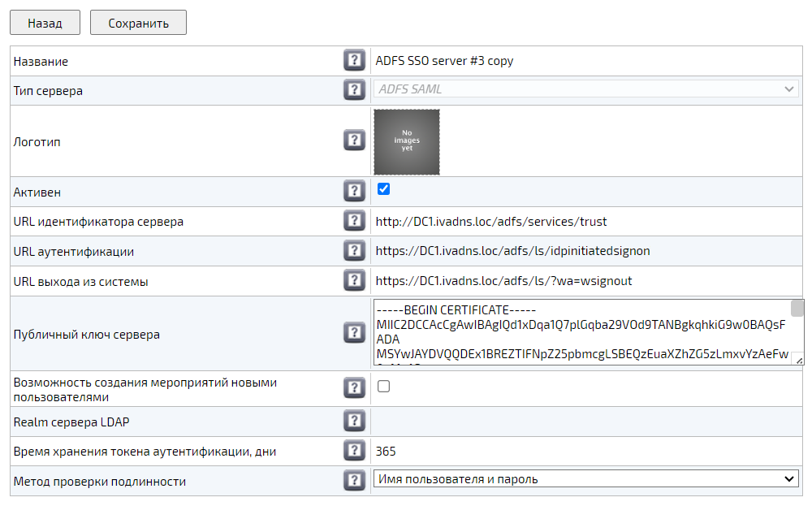The width and height of the screenshot is (812, 506).
Task: Click help icon next to Название
Action: [x=353, y=61]
